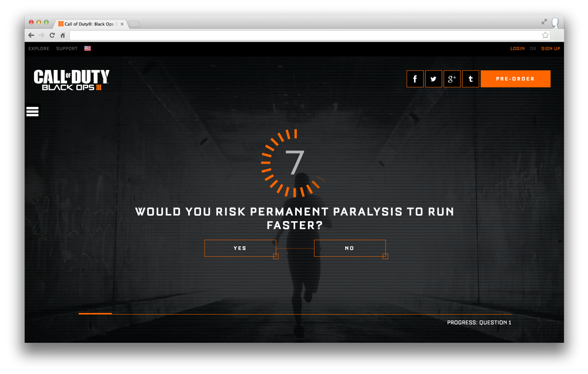Go back with browser back arrow
This screenshot has height=374, width=588.
(x=31, y=35)
